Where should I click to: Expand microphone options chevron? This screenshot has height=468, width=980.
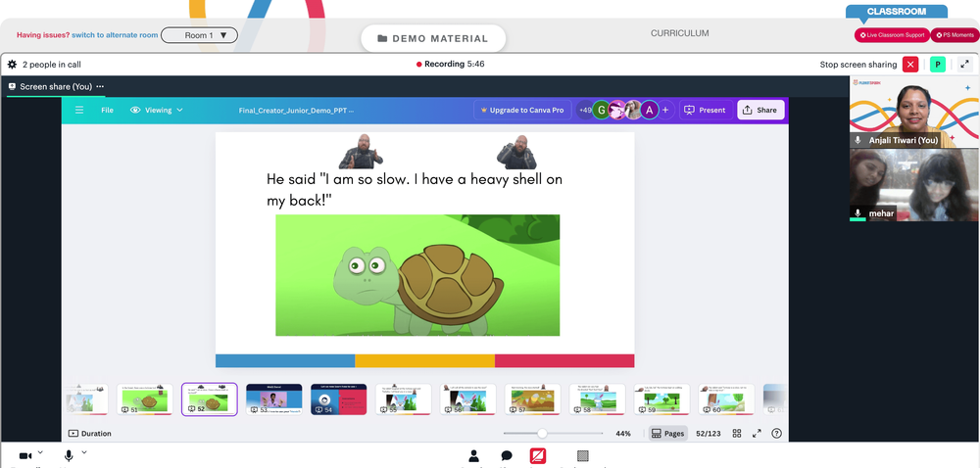(83, 451)
